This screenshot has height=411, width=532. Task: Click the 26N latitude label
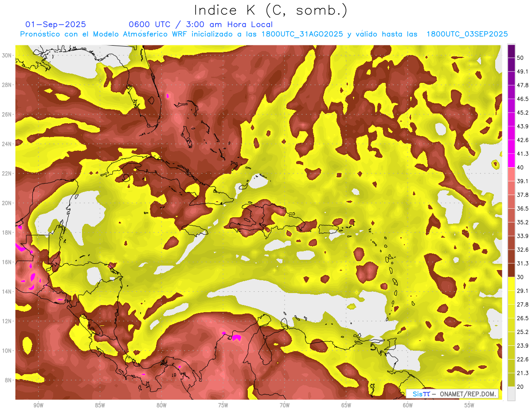(x=7, y=114)
